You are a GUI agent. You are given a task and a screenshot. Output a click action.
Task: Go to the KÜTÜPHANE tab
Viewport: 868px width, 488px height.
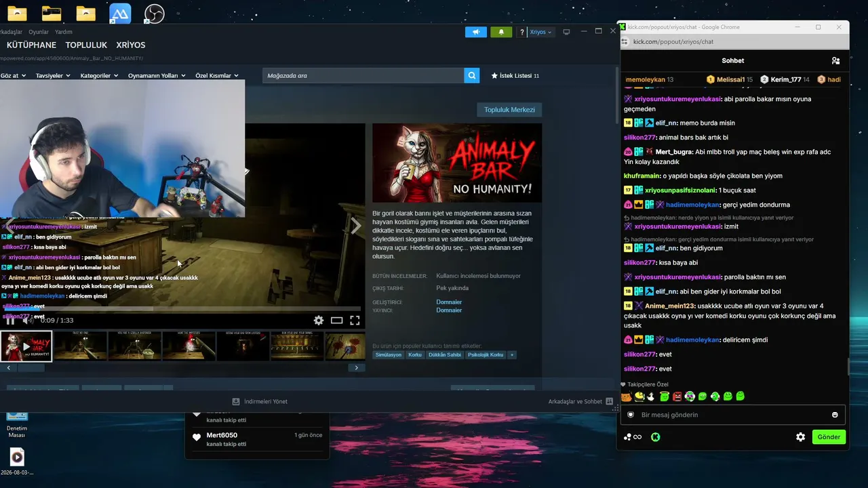point(31,45)
